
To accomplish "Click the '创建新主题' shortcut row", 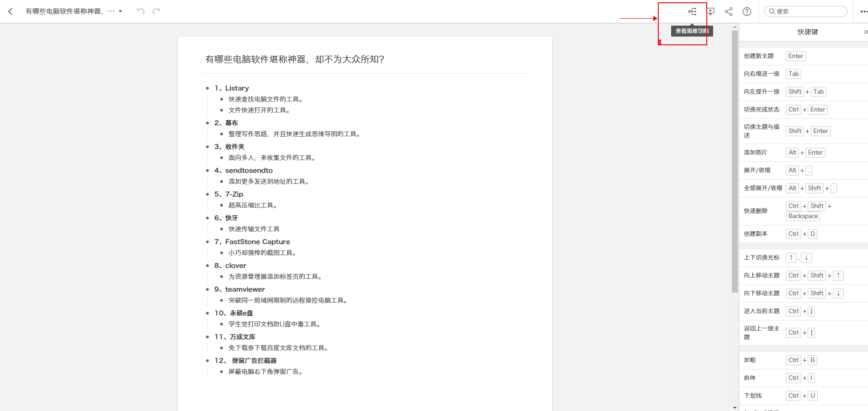I will tap(804, 56).
